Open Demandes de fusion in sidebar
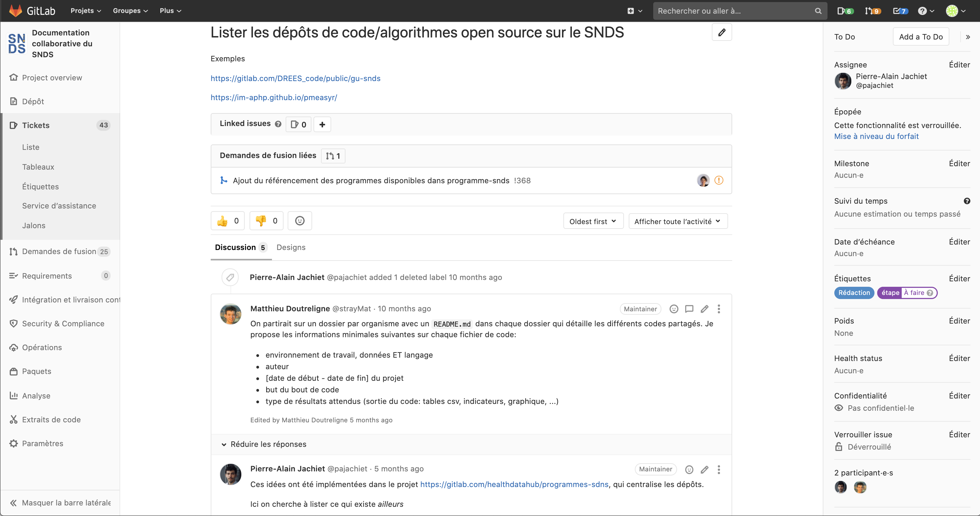This screenshot has height=516, width=980. point(59,252)
